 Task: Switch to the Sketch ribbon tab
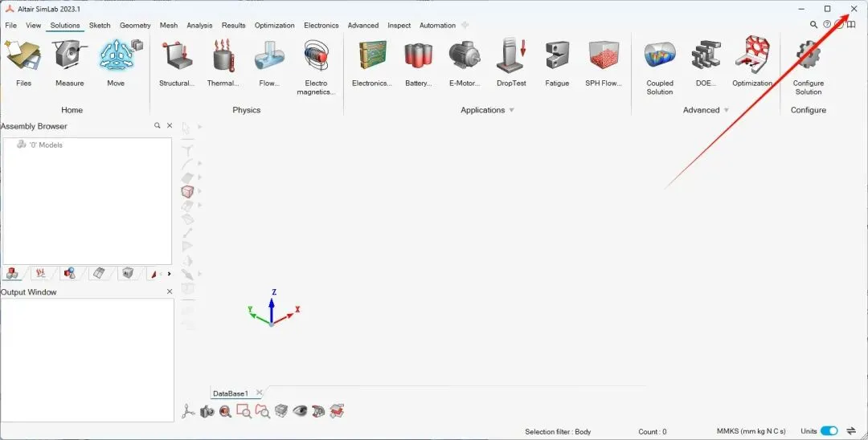pyautogui.click(x=100, y=26)
